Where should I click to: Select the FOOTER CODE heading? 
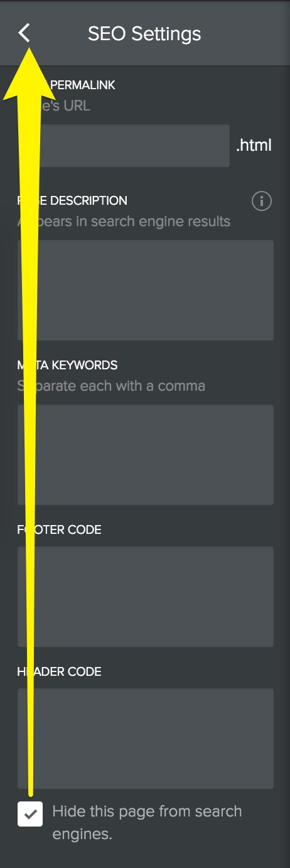[60, 530]
